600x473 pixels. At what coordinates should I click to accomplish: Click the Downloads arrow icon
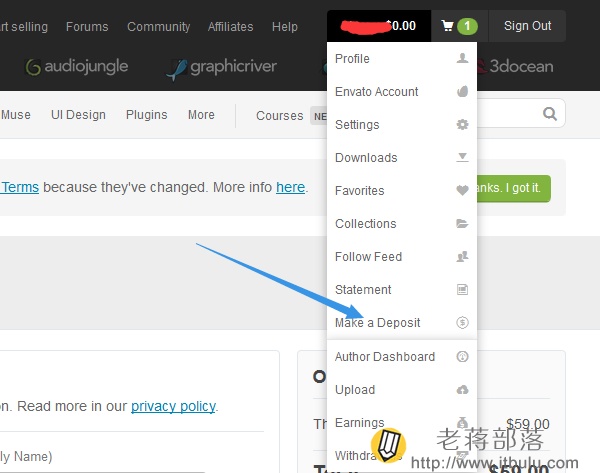coord(462,157)
